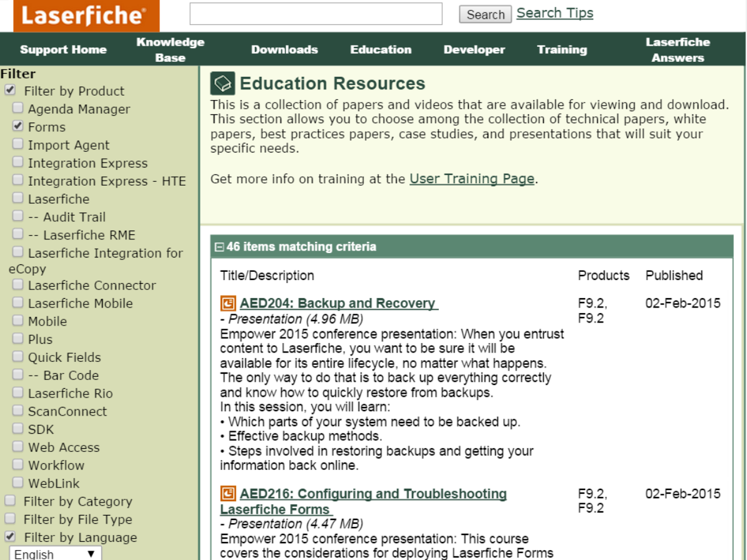Open AED204: Backup and Recovery presentation
Viewport: 747px width, 560px height.
(338, 303)
